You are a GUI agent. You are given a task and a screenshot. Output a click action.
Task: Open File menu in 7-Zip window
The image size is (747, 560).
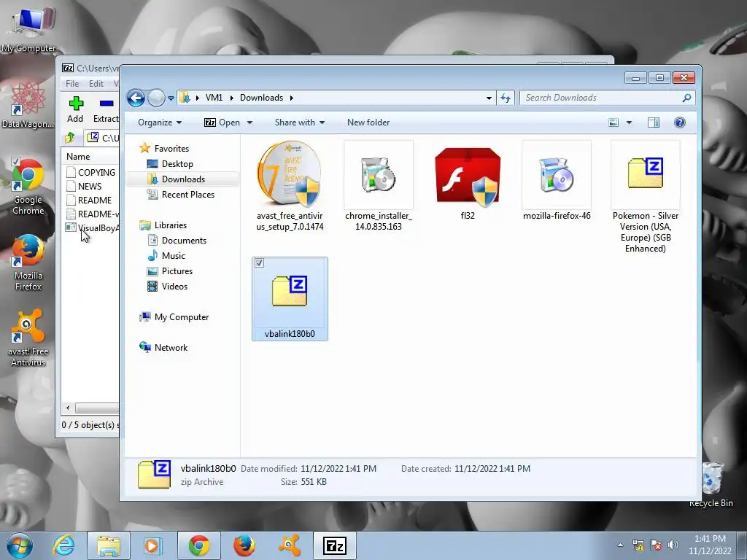pos(72,84)
